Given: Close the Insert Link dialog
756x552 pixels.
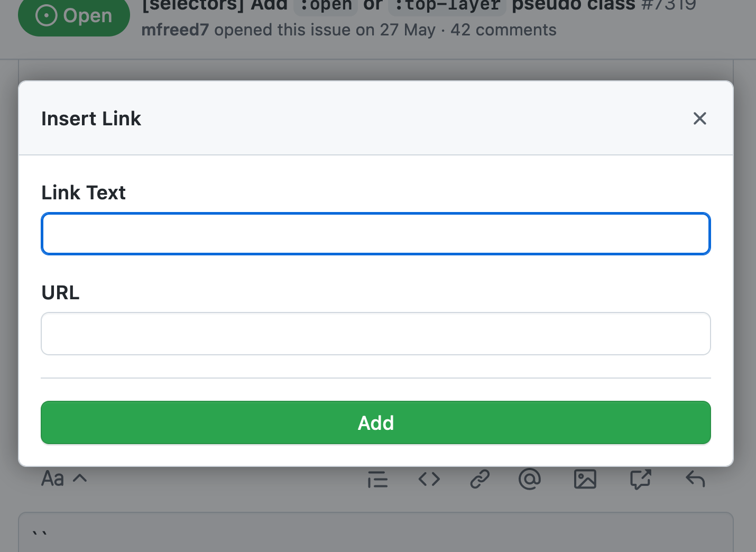Looking at the screenshot, I should [x=699, y=118].
